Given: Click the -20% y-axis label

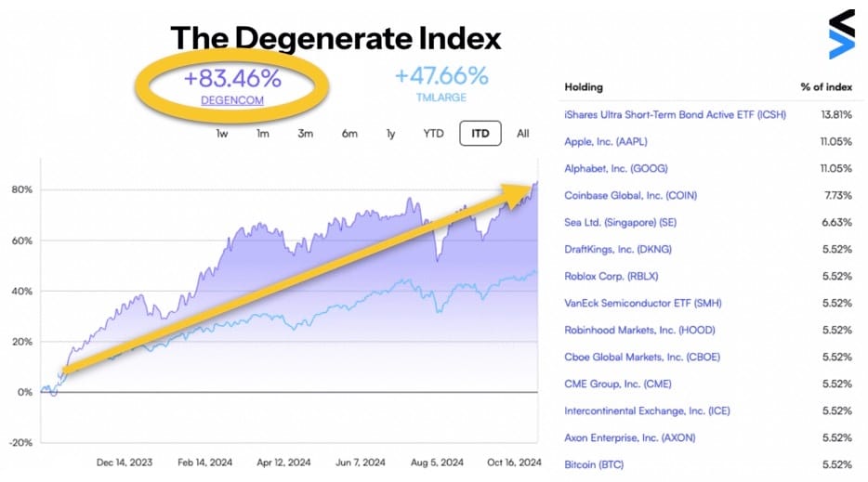Looking at the screenshot, I should 20,443.
